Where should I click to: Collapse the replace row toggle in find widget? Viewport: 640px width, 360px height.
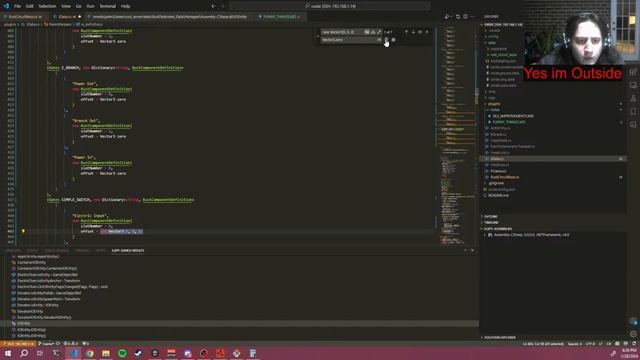pyautogui.click(x=318, y=36)
